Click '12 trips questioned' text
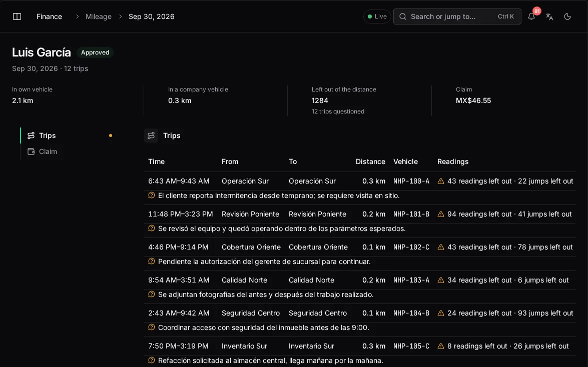The width and height of the screenshot is (588, 367). click(338, 111)
